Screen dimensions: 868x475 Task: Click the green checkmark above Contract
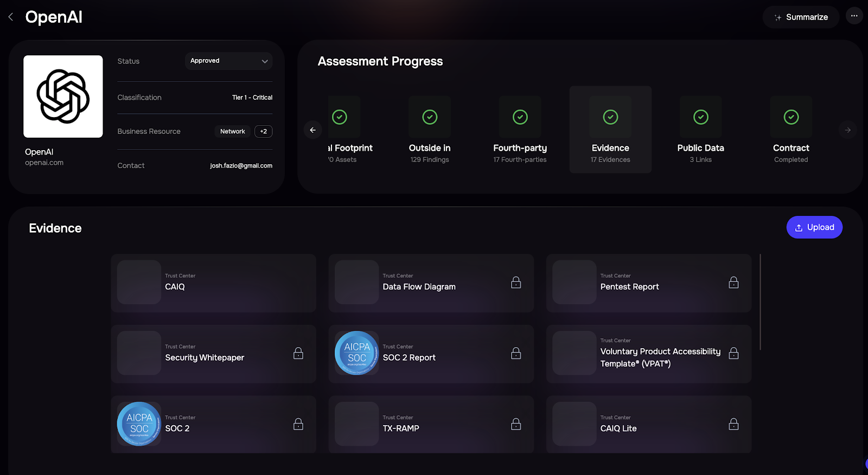[x=791, y=117]
